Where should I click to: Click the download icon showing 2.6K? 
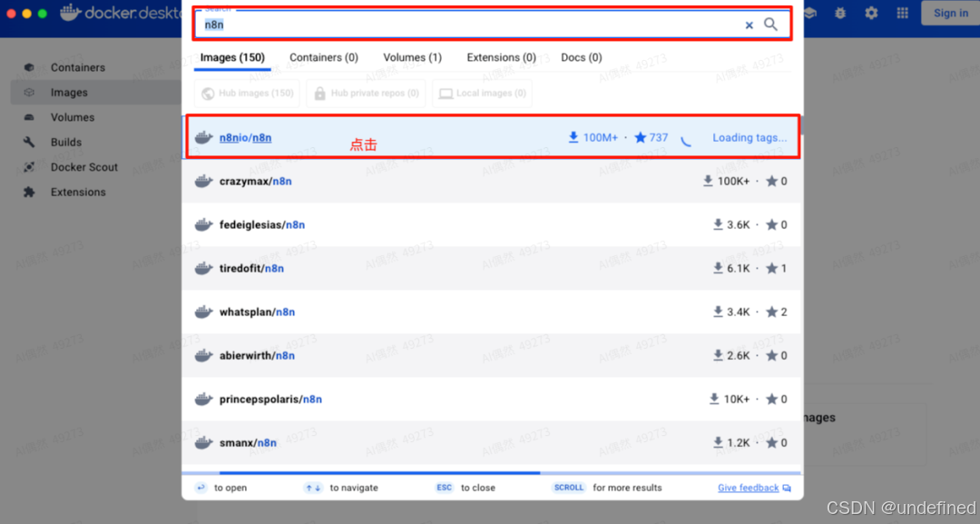[x=718, y=355]
